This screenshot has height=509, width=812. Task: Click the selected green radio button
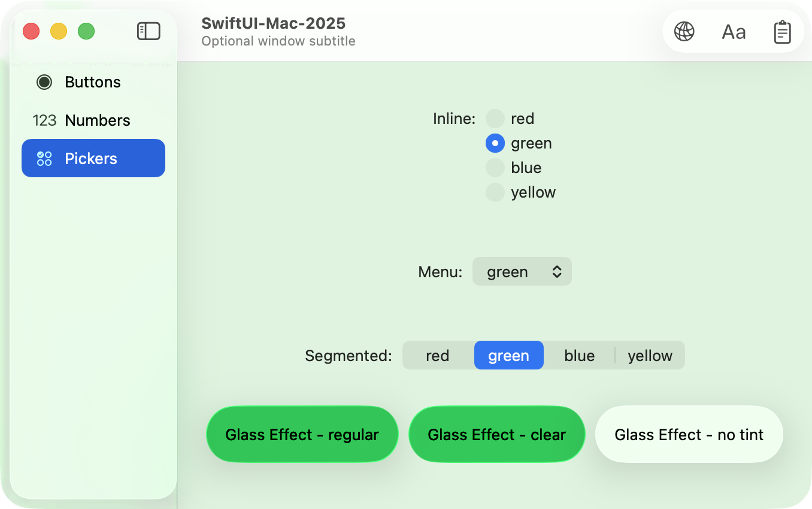pyautogui.click(x=495, y=143)
